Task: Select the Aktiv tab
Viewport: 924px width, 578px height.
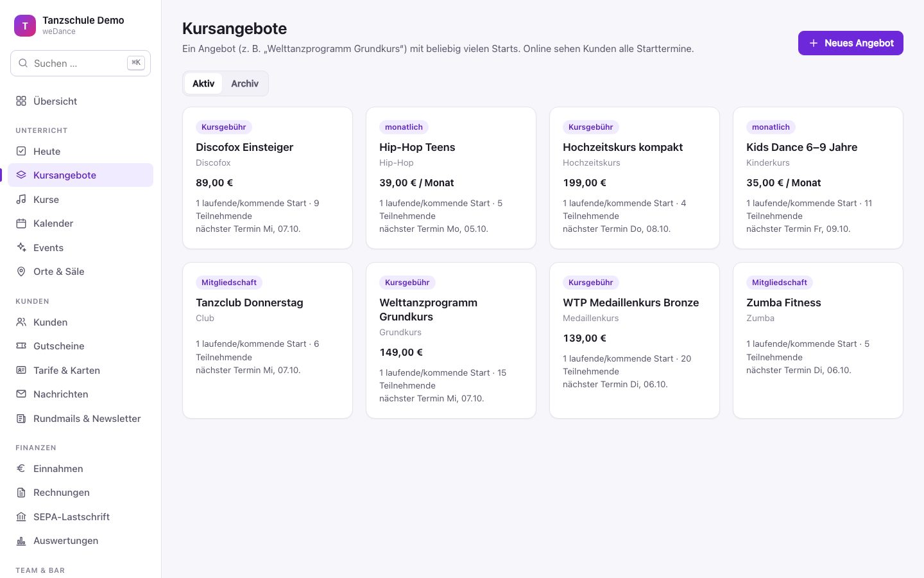Action: click(203, 83)
